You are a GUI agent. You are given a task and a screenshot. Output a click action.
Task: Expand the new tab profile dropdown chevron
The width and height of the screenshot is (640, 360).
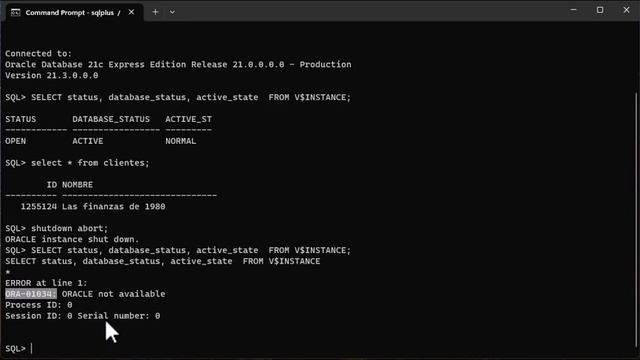pyautogui.click(x=172, y=12)
